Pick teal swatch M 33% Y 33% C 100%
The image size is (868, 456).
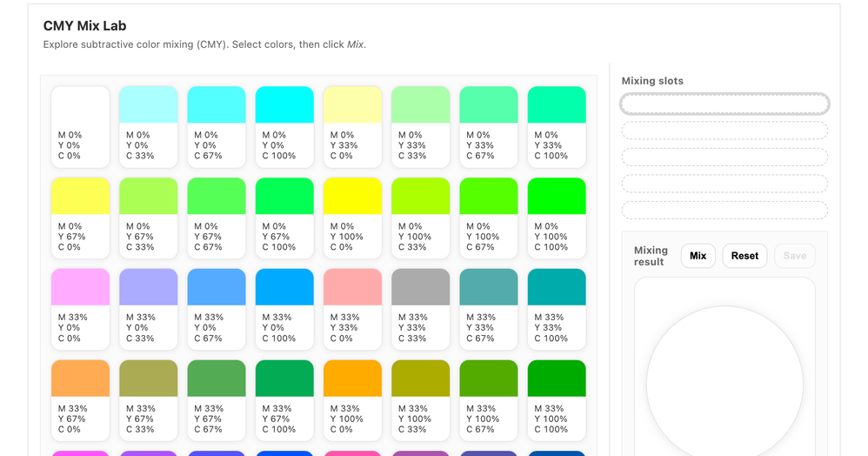557,309
